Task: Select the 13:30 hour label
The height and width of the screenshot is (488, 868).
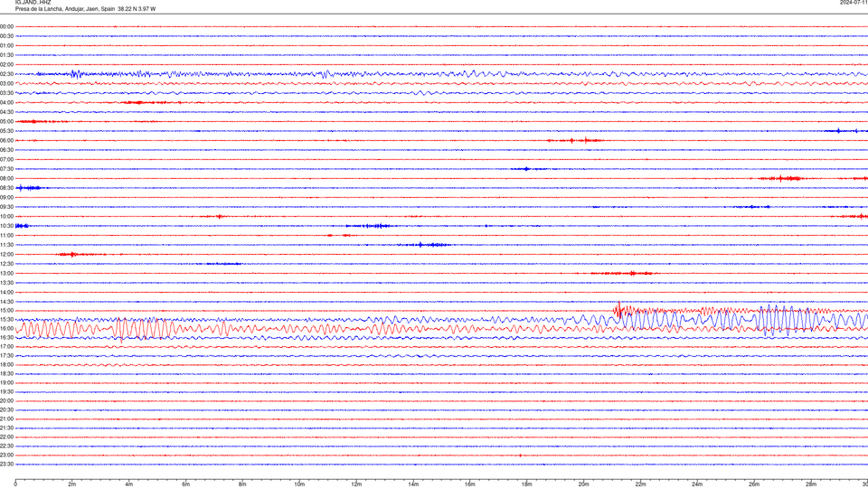Action: pos(6,283)
